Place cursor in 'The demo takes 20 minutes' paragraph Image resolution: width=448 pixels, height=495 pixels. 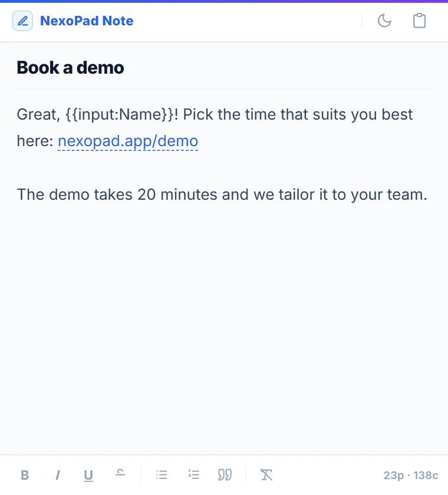[222, 194]
